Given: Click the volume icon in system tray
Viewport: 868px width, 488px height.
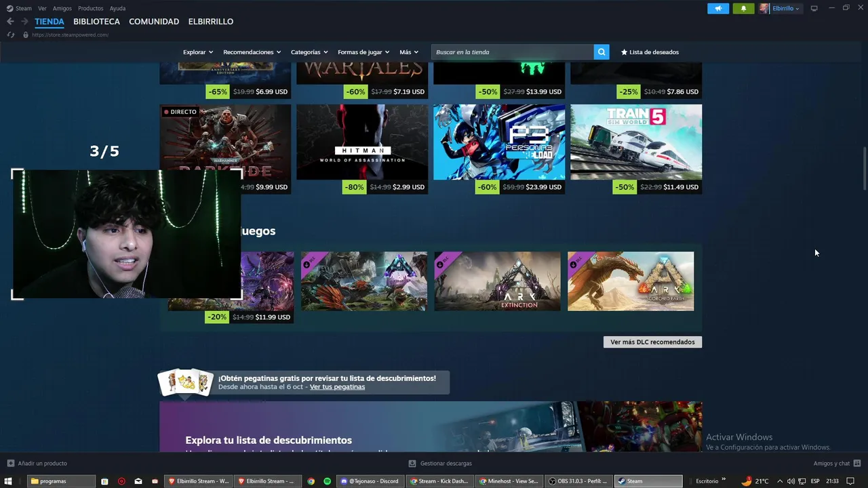Looking at the screenshot, I should pyautogui.click(x=790, y=481).
